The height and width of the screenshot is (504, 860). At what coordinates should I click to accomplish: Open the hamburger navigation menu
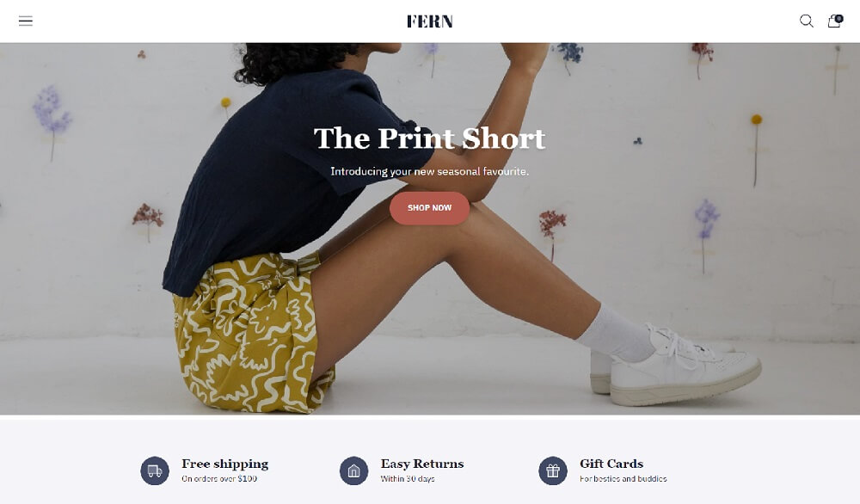click(x=26, y=22)
